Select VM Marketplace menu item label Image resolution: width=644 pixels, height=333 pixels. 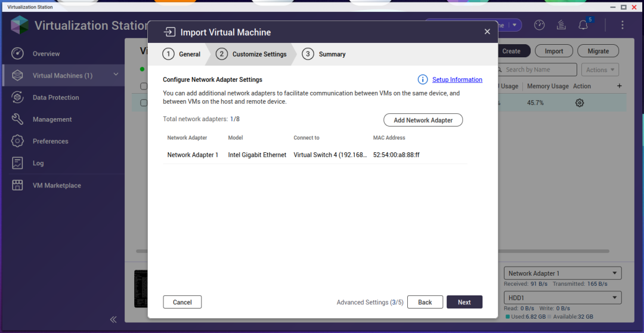point(57,186)
